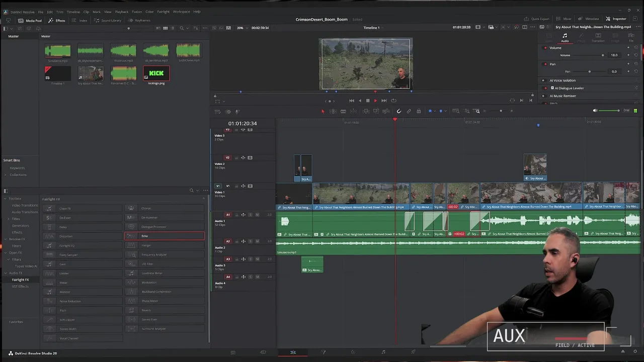Open the Mixer panel
Viewport: 644px width, 362px height.
coord(563,19)
